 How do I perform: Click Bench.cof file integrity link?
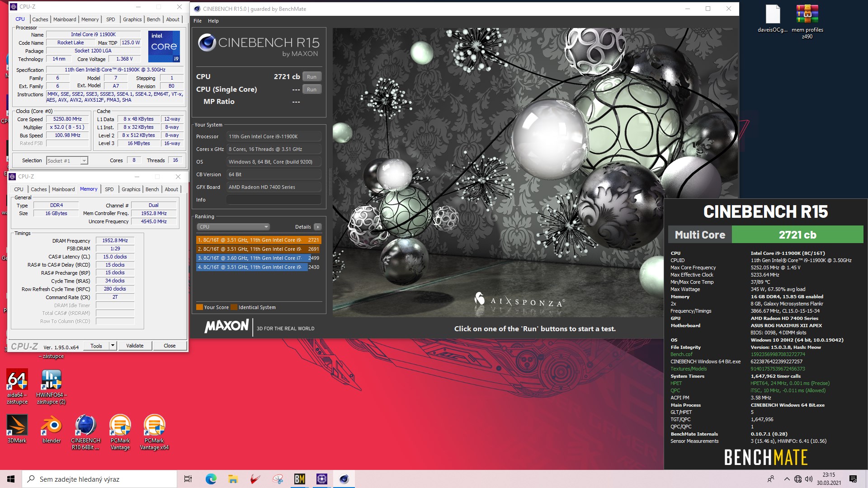pos(681,354)
